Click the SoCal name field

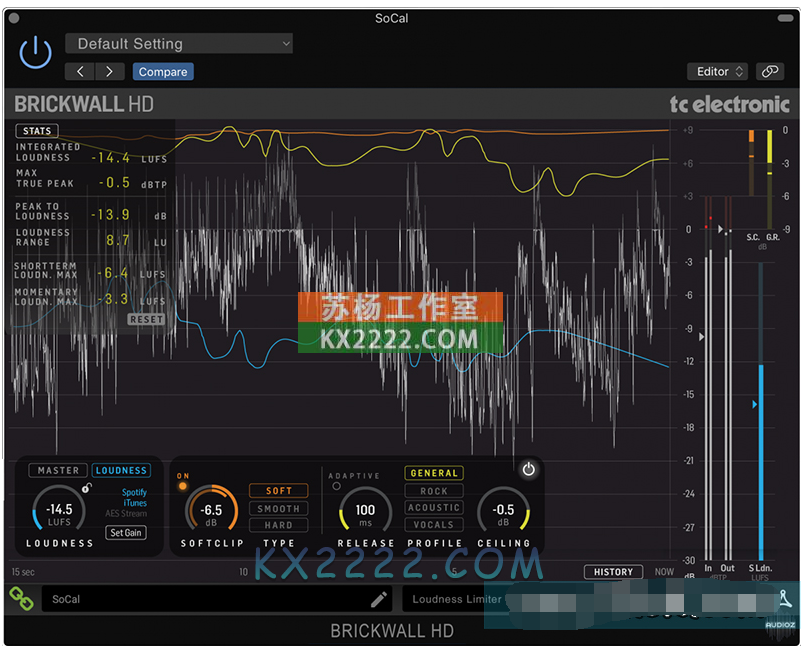[216, 599]
